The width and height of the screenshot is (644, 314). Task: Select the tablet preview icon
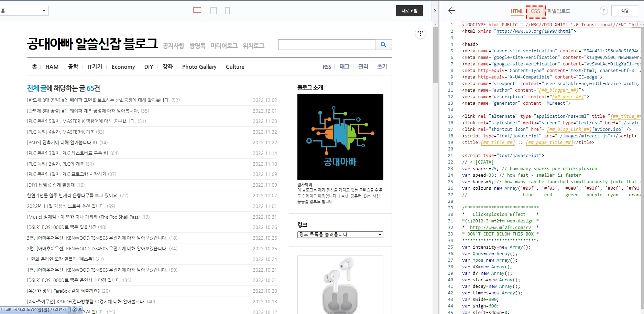[x=214, y=11]
